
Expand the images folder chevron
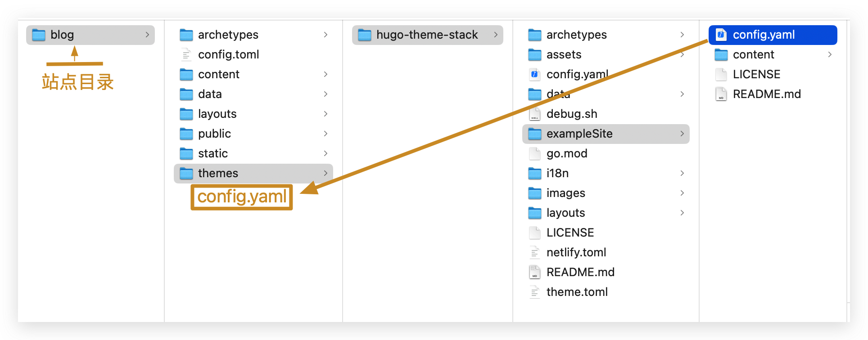click(x=682, y=193)
